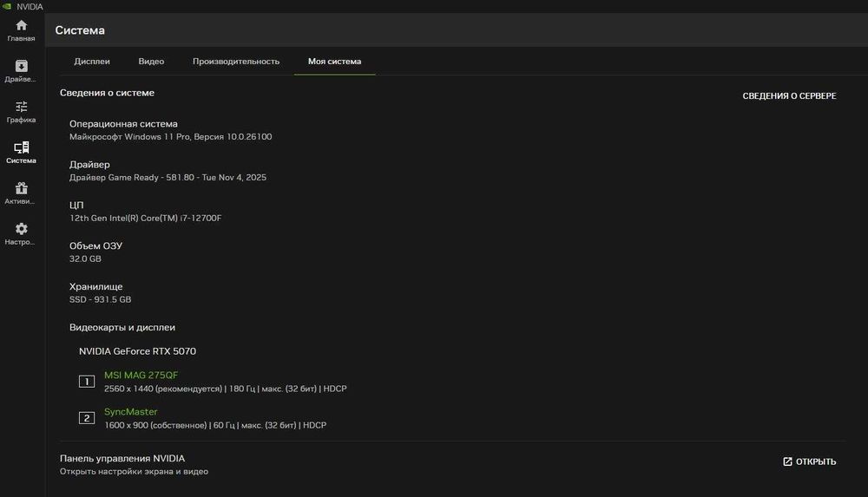Open the Графика sliders icon
This screenshot has height=497, width=868.
click(x=21, y=107)
